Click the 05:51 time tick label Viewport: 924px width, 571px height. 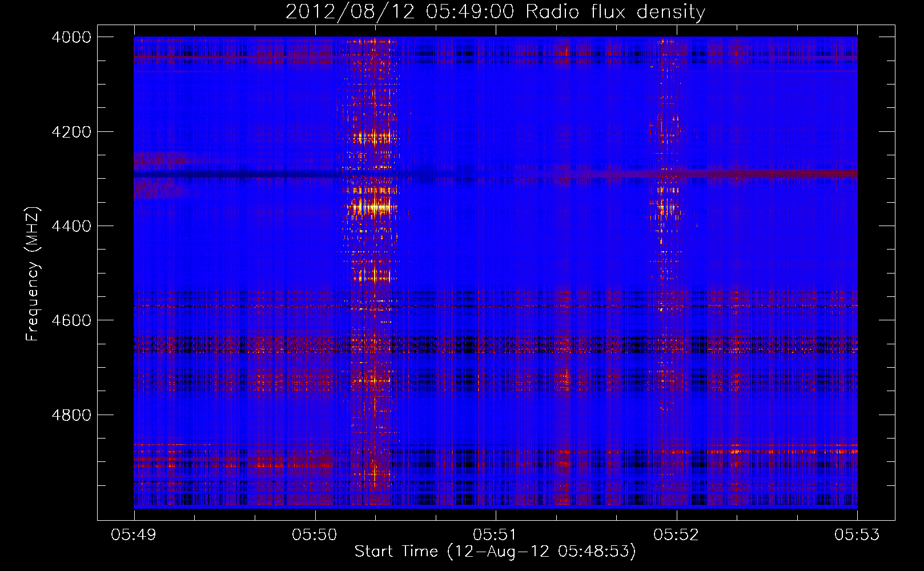pyautogui.click(x=495, y=535)
